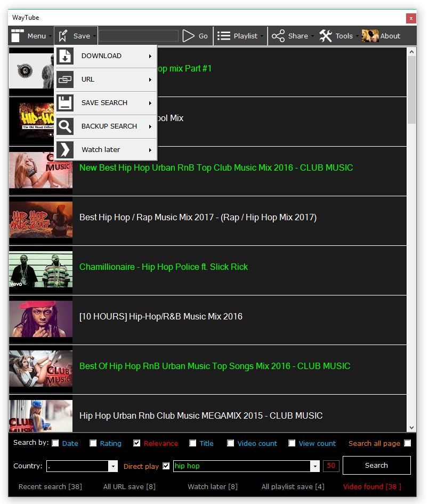Image resolution: width=429 pixels, height=504 pixels.
Task: Disable the Direct play checkbox
Action: (166, 466)
